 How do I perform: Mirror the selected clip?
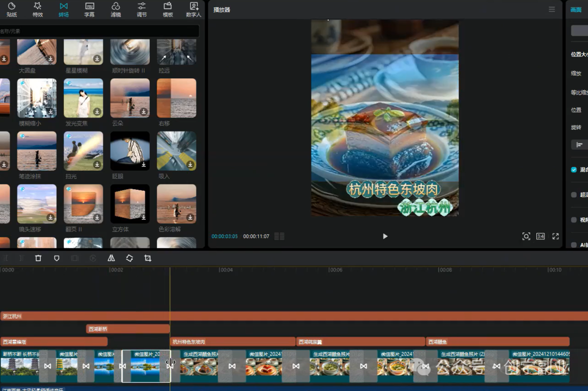pos(112,258)
